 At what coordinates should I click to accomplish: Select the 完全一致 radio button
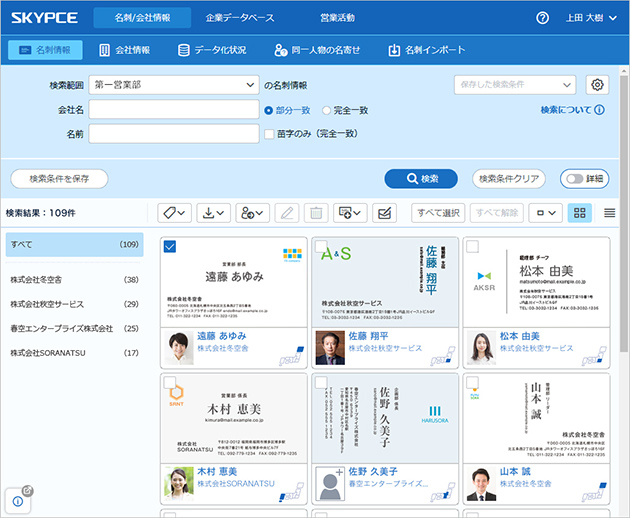tap(326, 110)
